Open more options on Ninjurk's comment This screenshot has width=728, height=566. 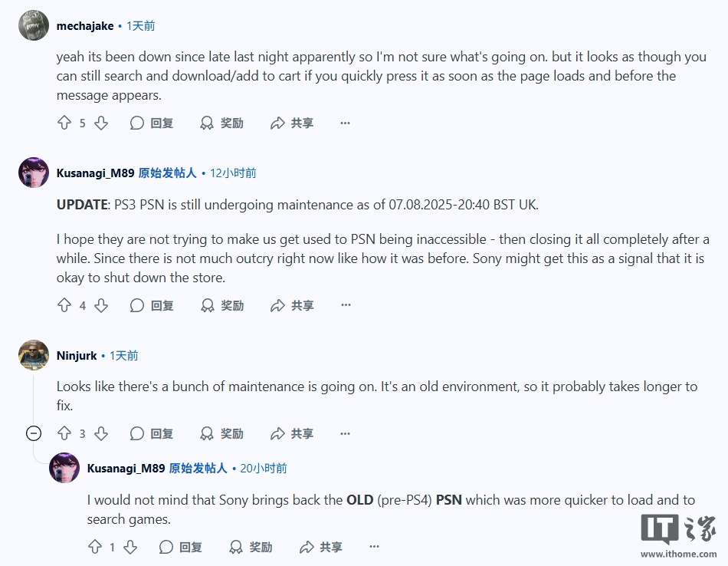[x=345, y=433]
